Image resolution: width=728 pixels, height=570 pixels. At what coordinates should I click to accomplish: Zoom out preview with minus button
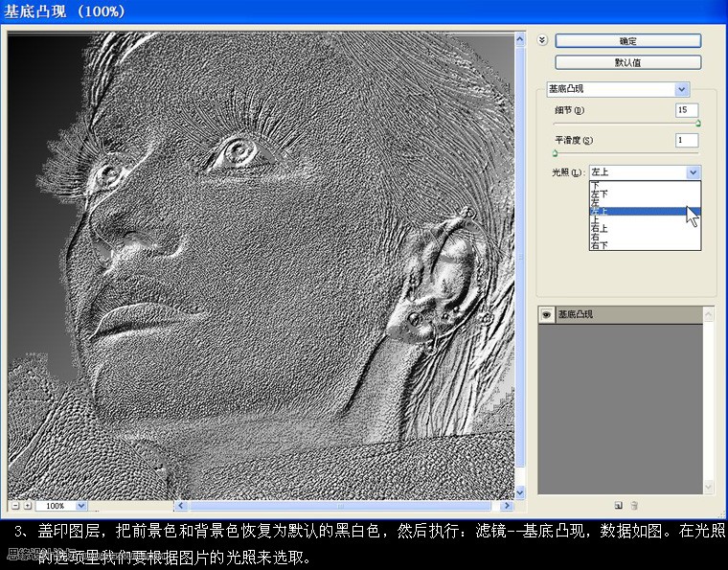[15, 506]
